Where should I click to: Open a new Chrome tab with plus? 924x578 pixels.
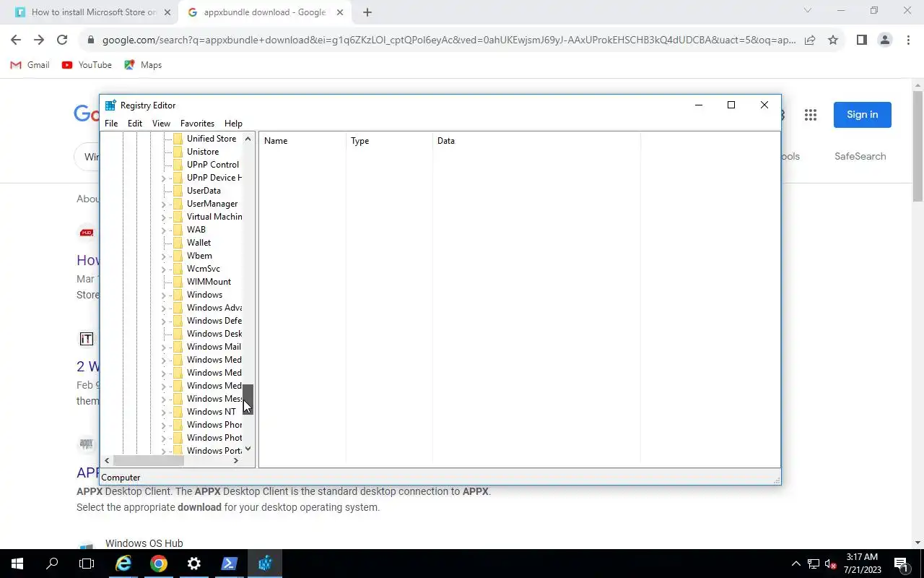coord(367,12)
